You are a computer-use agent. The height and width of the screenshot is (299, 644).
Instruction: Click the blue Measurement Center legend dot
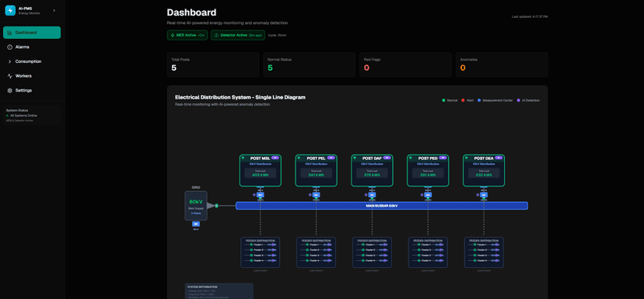click(x=479, y=100)
